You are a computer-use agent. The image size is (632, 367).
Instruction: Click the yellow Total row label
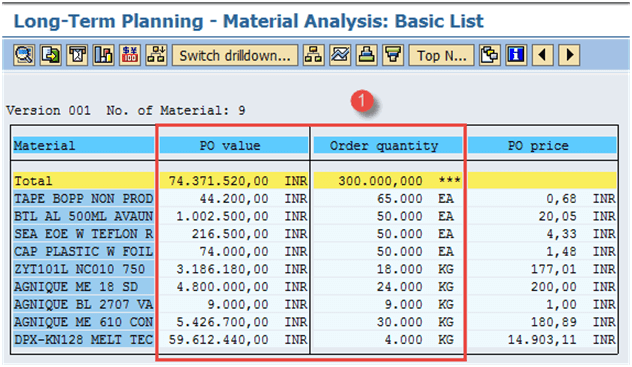83,180
